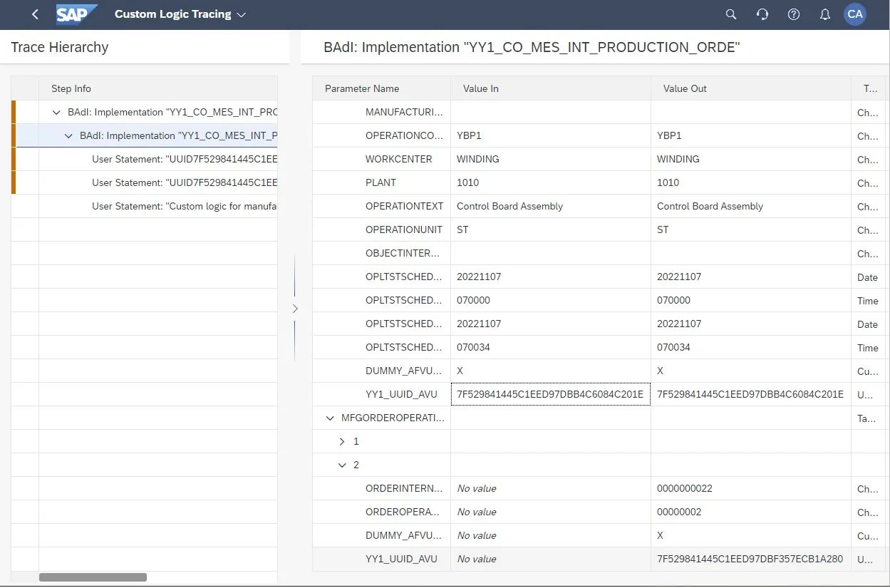Select the YY1_UUID_AVU Value In cell
The image size is (890, 588).
(550, 394)
